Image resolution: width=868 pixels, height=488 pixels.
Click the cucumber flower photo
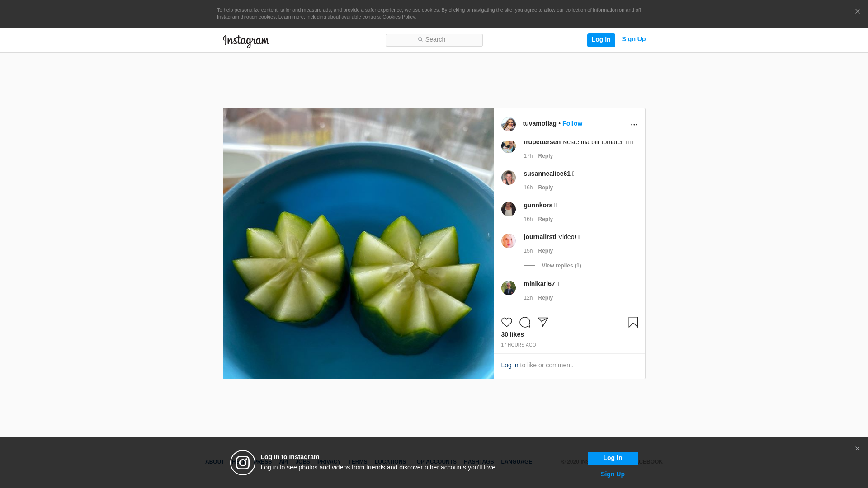coord(358,244)
